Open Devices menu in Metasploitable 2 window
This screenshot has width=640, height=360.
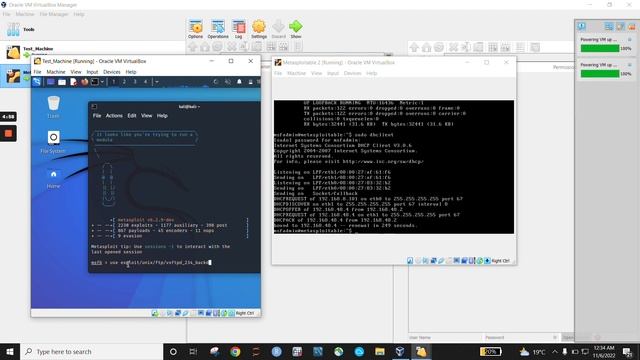coord(352,73)
